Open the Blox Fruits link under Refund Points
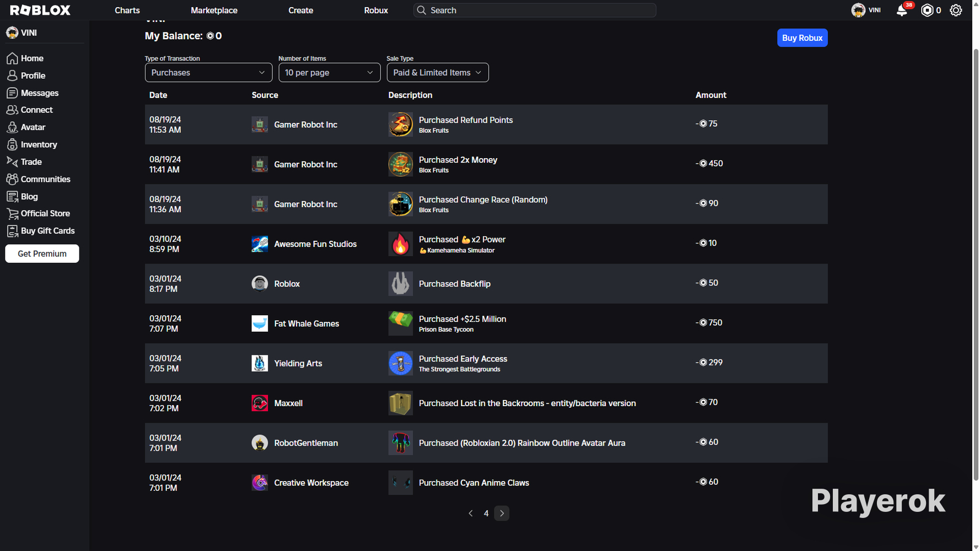The height and width of the screenshot is (551, 980). pyautogui.click(x=434, y=131)
